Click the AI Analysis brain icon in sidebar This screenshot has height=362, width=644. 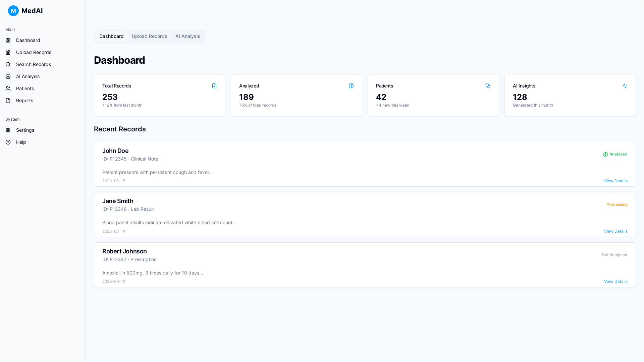[x=8, y=76]
